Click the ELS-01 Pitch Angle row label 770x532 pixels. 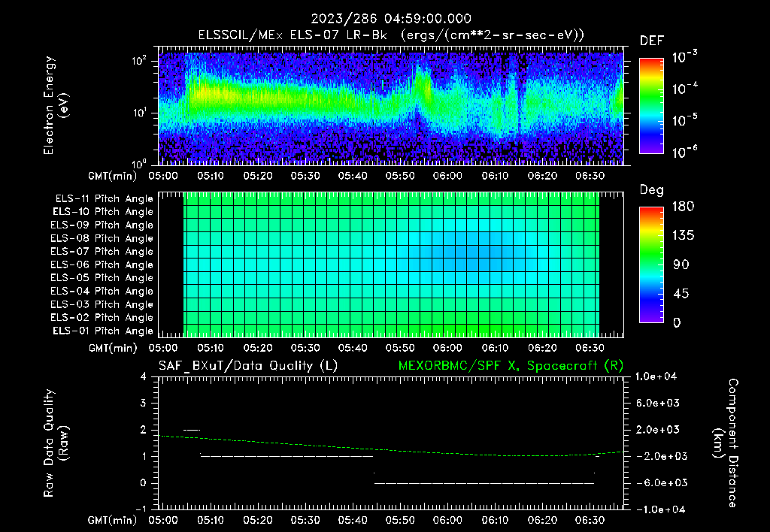(103, 331)
